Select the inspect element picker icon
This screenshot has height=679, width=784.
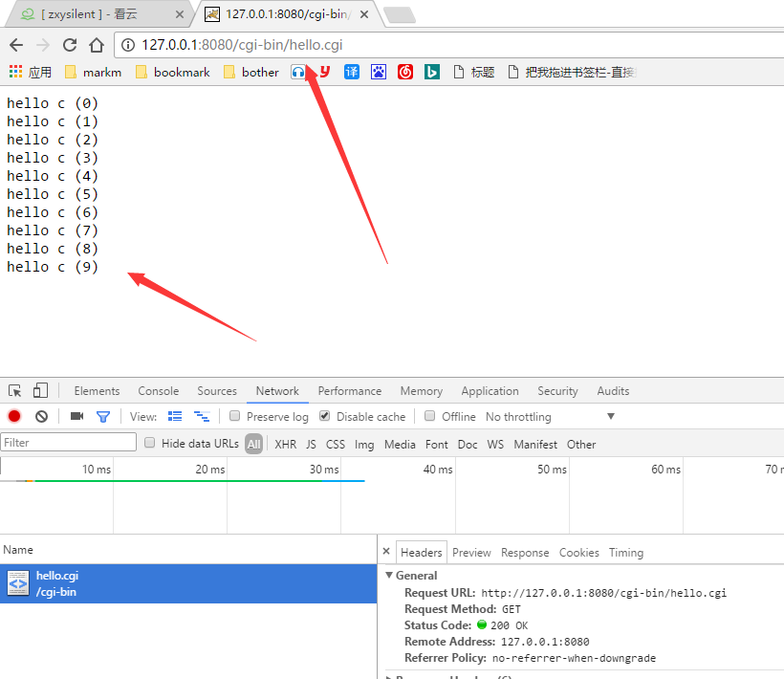(15, 391)
